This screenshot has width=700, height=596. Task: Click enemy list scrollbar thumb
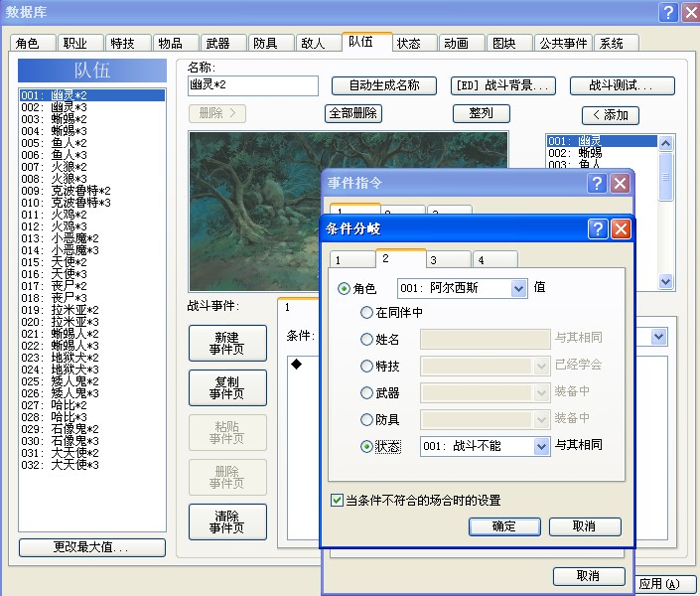click(665, 177)
